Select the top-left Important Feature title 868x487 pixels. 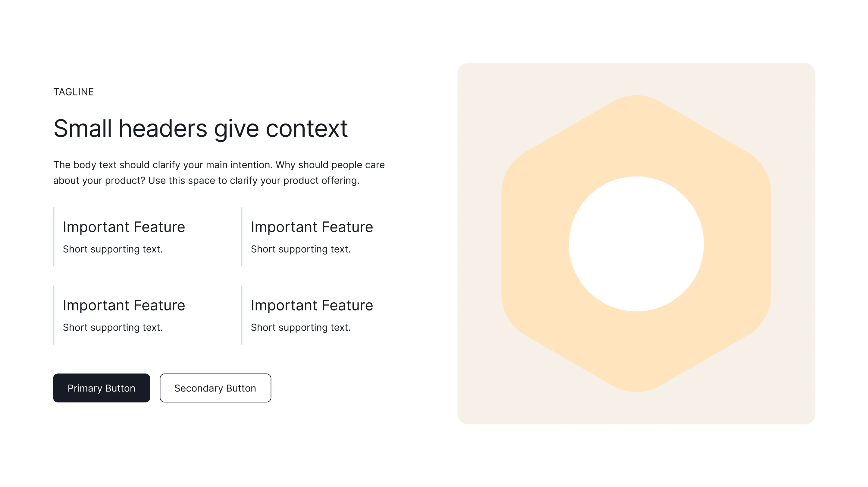click(x=124, y=227)
